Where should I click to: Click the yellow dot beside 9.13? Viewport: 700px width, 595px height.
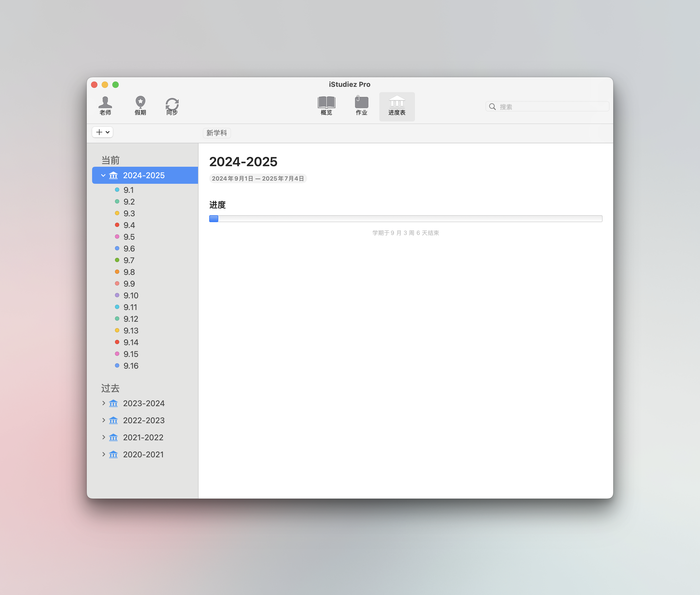[x=117, y=331]
